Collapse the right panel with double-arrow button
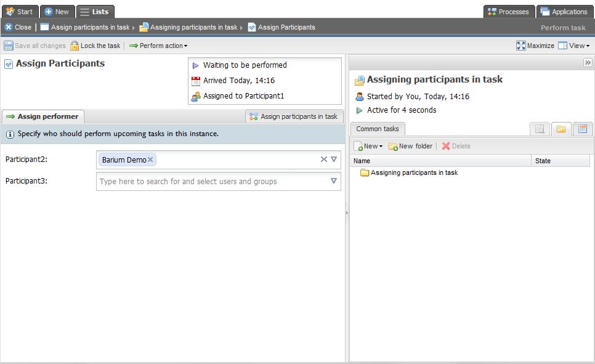The width and height of the screenshot is (595, 364). coord(588,63)
